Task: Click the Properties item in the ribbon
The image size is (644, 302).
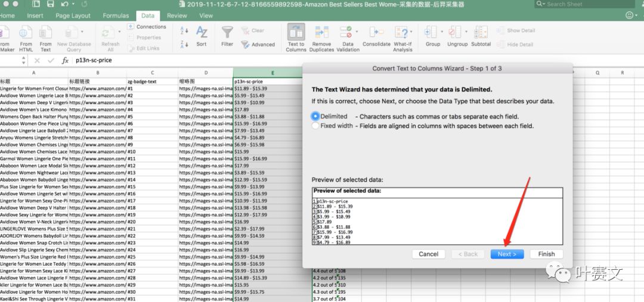Action: click(x=144, y=38)
